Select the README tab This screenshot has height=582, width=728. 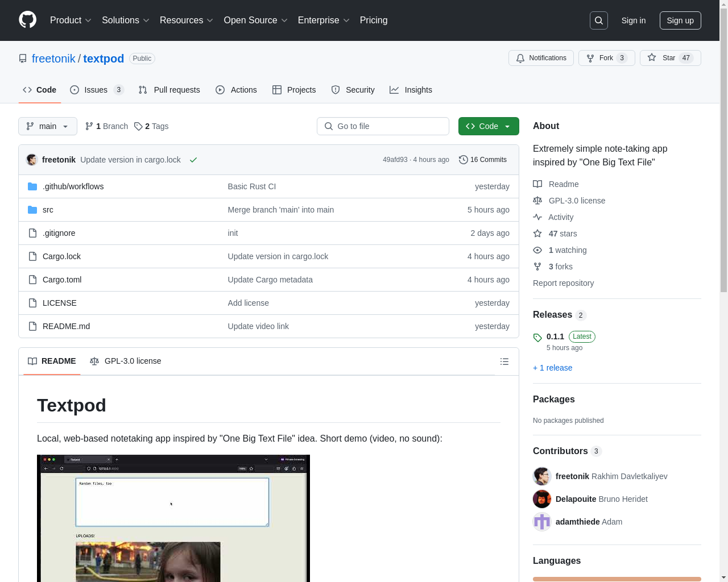point(52,361)
